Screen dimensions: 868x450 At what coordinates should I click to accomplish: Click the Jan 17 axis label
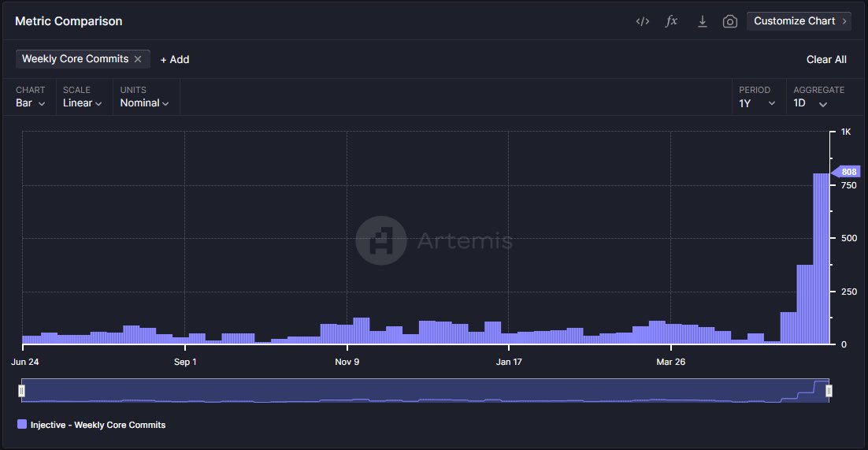pos(509,362)
